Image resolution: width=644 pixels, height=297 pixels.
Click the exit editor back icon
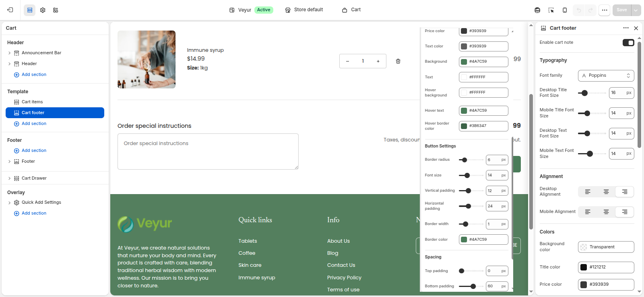(10, 10)
